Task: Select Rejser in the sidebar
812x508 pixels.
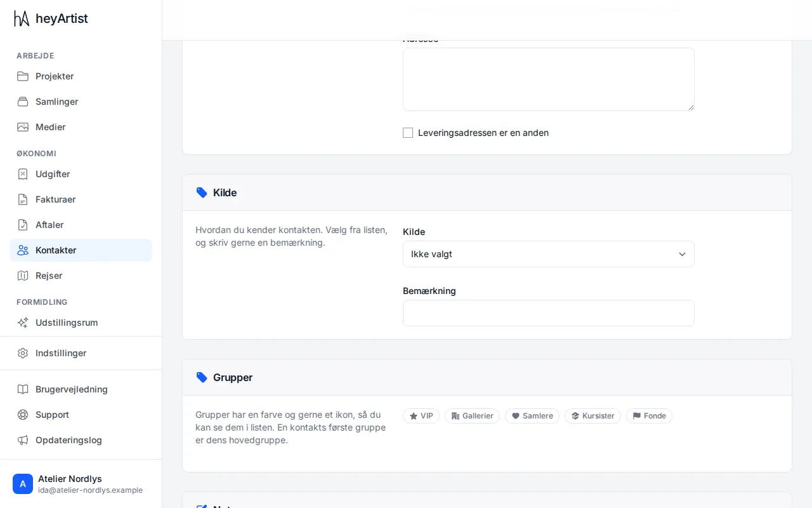Action: 81,276
